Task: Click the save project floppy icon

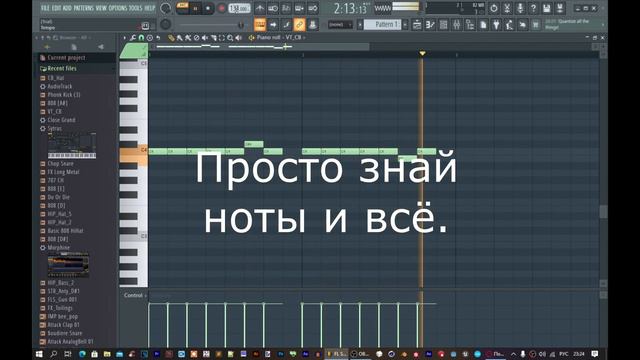Action: pos(547,8)
